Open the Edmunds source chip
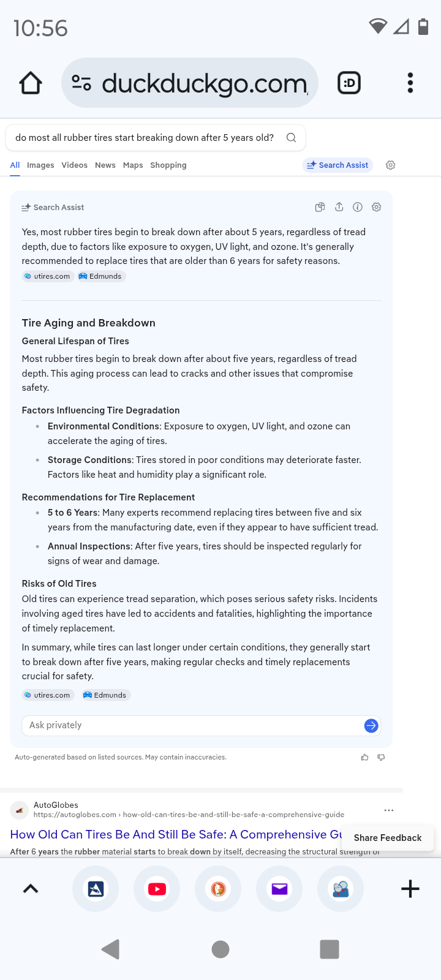The image size is (441, 980). 100,276
